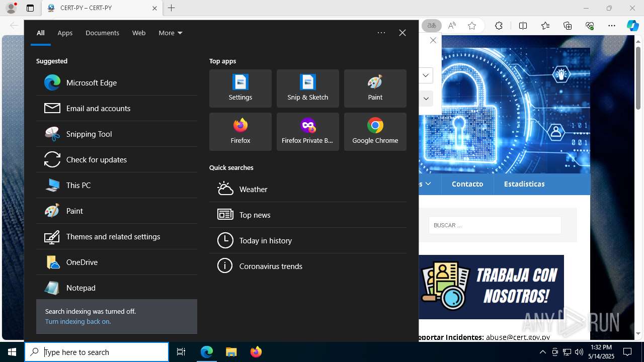This screenshot has height=362, width=644.
Task: Open Edge Collections
Action: [x=568, y=26]
